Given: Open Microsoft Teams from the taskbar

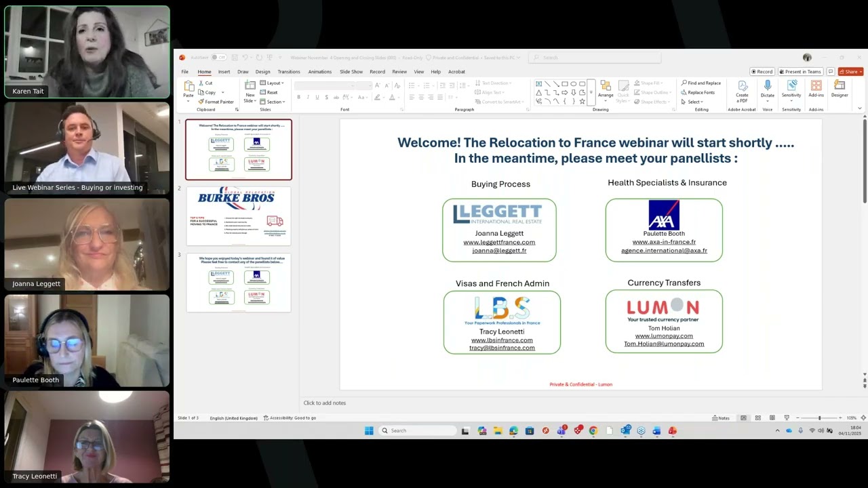Looking at the screenshot, I should [x=561, y=430].
